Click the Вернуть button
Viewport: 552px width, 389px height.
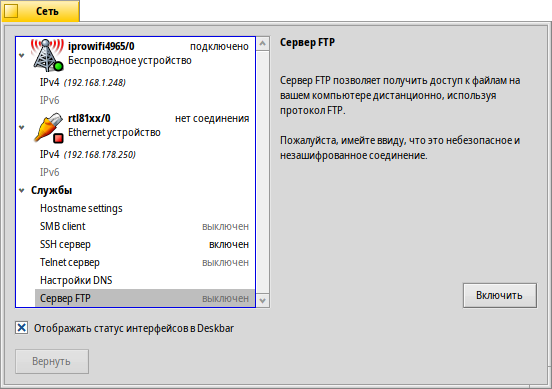[x=52, y=362]
